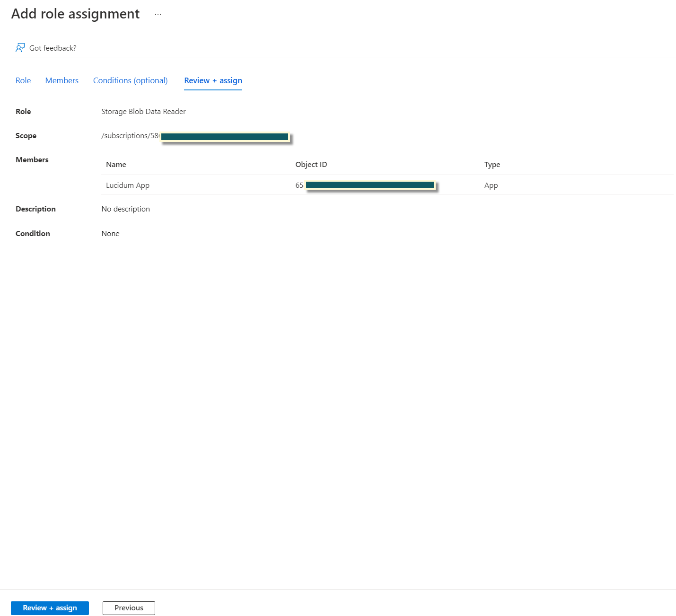Open the Conditions (optional) tab
Screen dimensions: 676x616
coord(131,80)
